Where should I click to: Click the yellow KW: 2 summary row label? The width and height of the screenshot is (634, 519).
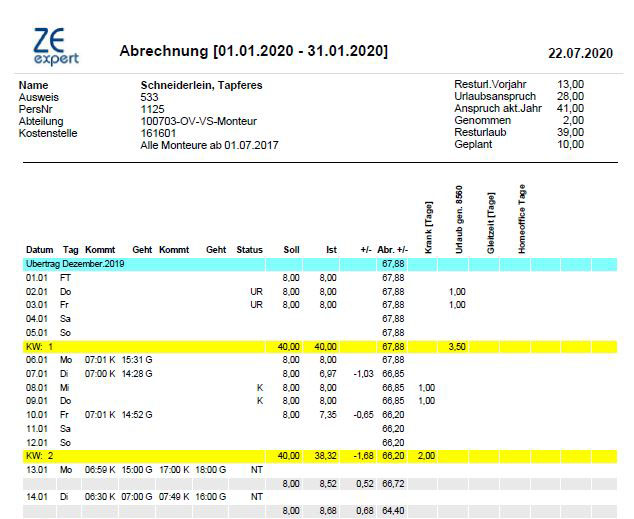coord(40,454)
